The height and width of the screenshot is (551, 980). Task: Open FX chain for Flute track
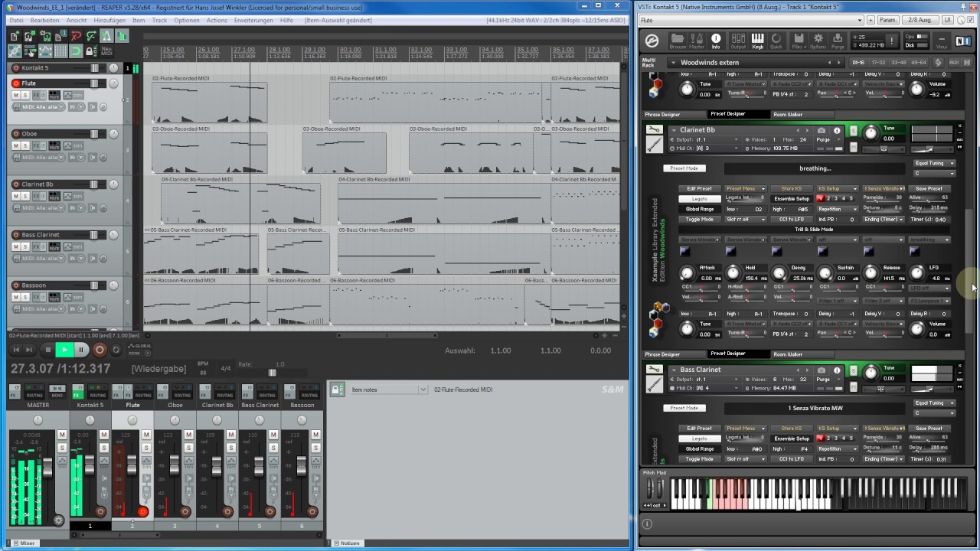click(x=38, y=95)
